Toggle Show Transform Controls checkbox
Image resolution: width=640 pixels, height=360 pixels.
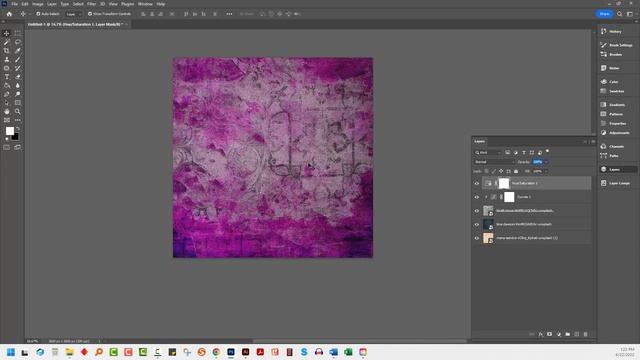click(90, 14)
